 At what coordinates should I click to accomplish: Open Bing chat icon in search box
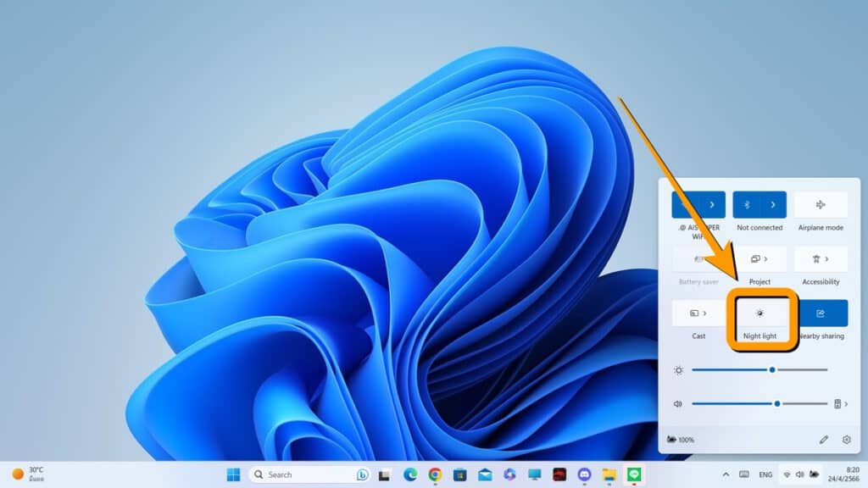[363, 474]
